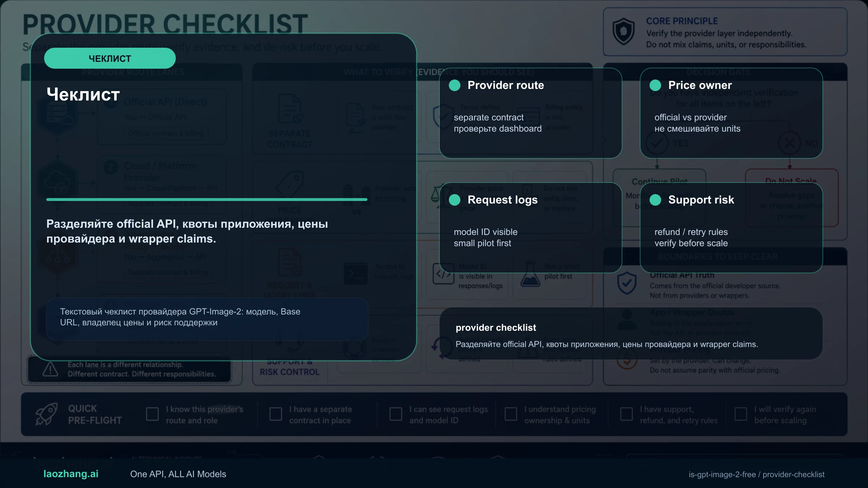Click 'separate contract' text in Provider route
Screen dimensions: 868x488
tap(489, 117)
